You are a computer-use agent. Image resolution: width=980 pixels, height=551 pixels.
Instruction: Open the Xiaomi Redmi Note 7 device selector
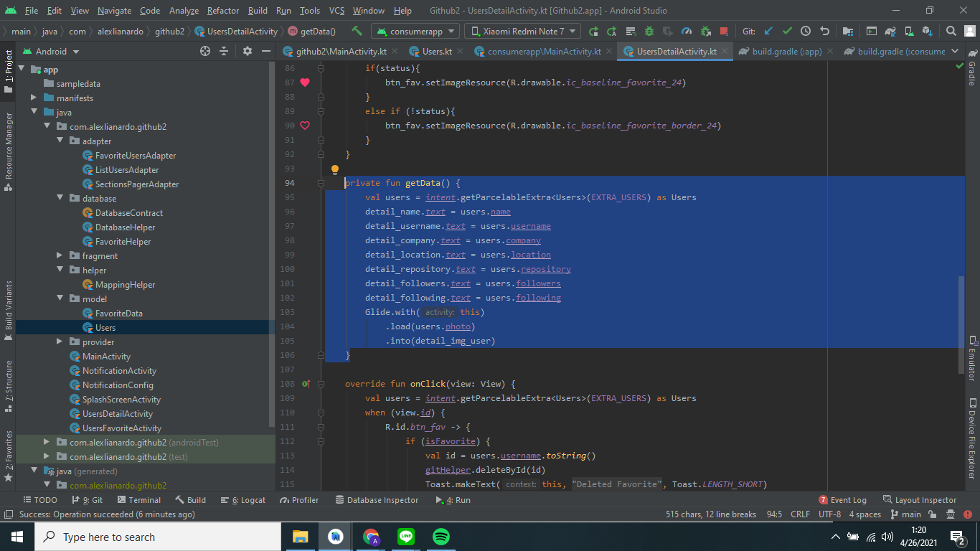522,31
